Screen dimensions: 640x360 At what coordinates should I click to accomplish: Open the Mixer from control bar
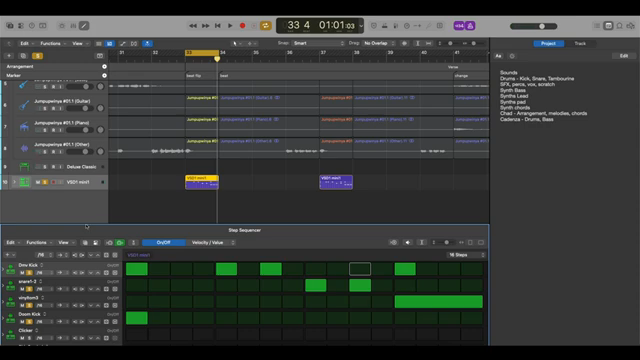[73, 26]
